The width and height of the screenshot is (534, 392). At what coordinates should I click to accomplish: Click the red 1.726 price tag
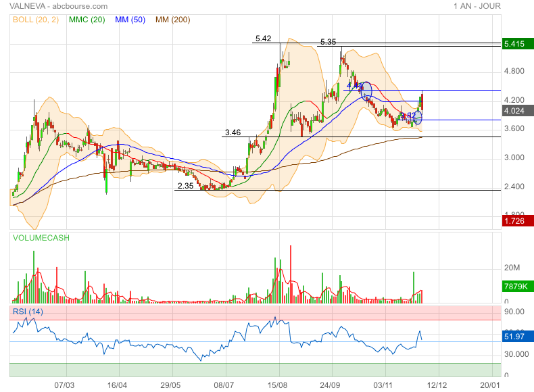coord(515,221)
